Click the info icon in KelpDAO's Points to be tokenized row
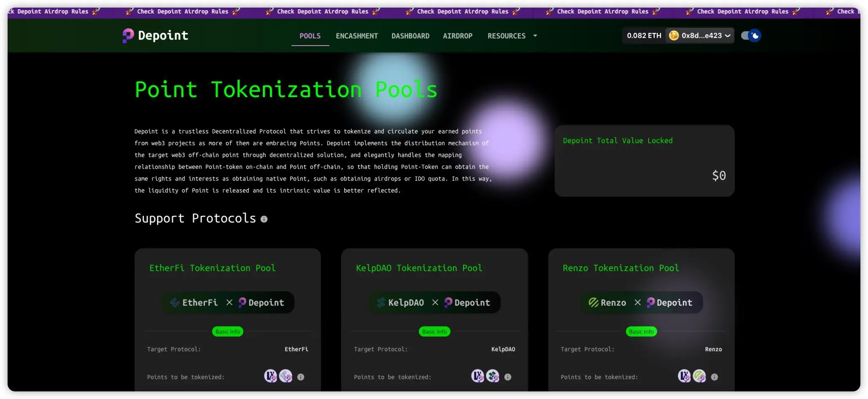Viewport: 868px width, 399px height. tap(508, 377)
